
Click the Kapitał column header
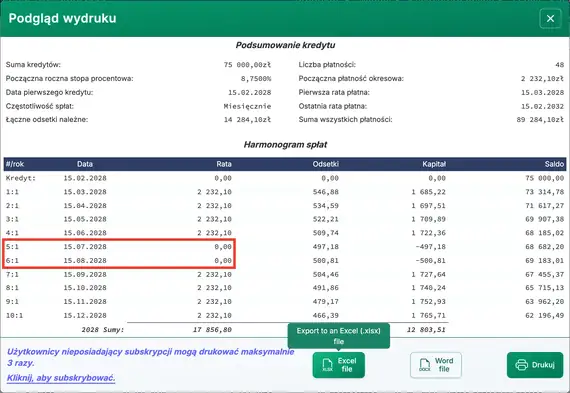434,164
